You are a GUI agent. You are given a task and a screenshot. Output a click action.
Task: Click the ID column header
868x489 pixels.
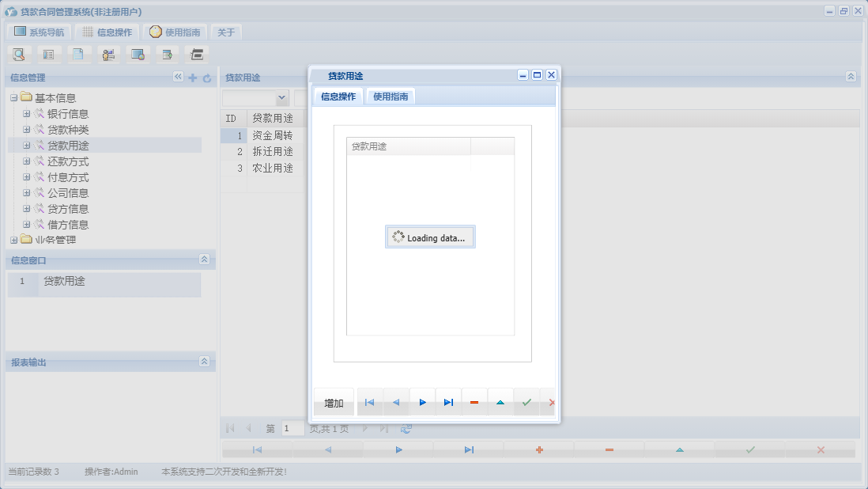(234, 118)
